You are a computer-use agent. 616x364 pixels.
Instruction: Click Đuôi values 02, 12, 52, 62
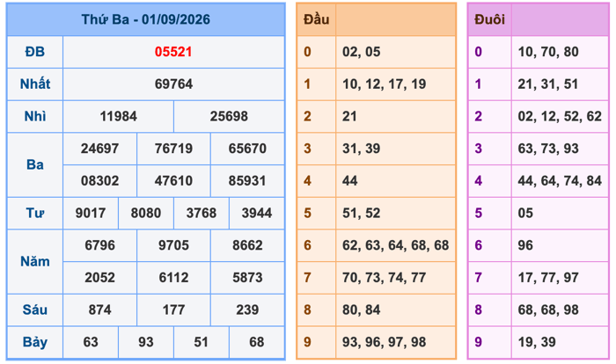click(x=560, y=116)
